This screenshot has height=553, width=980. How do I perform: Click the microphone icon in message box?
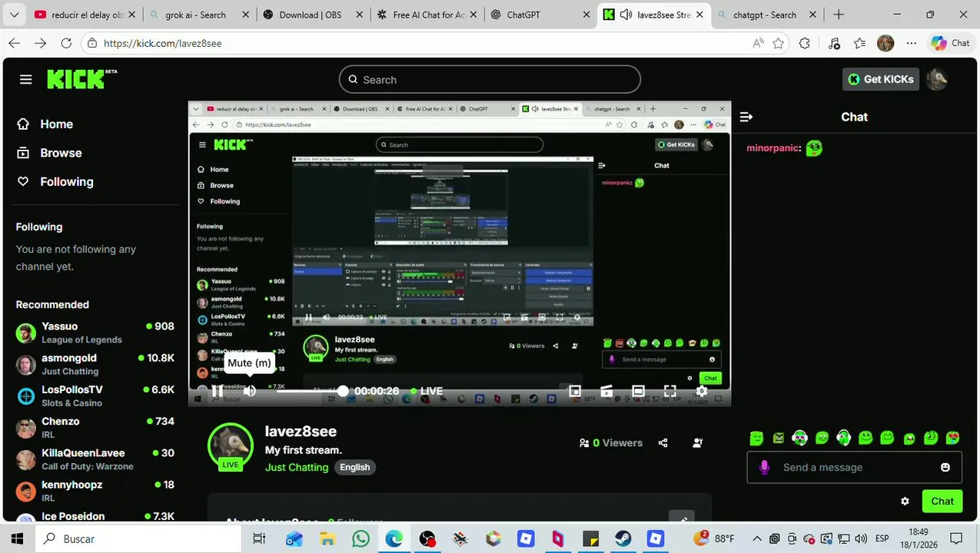point(764,467)
